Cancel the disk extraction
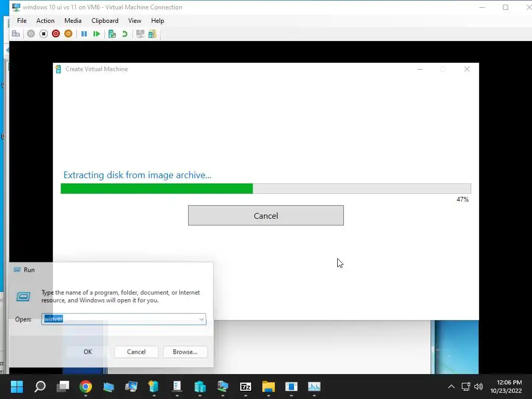 265,216
